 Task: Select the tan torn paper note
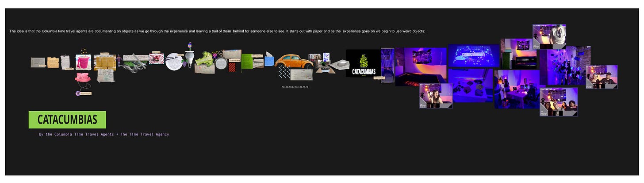point(53,62)
